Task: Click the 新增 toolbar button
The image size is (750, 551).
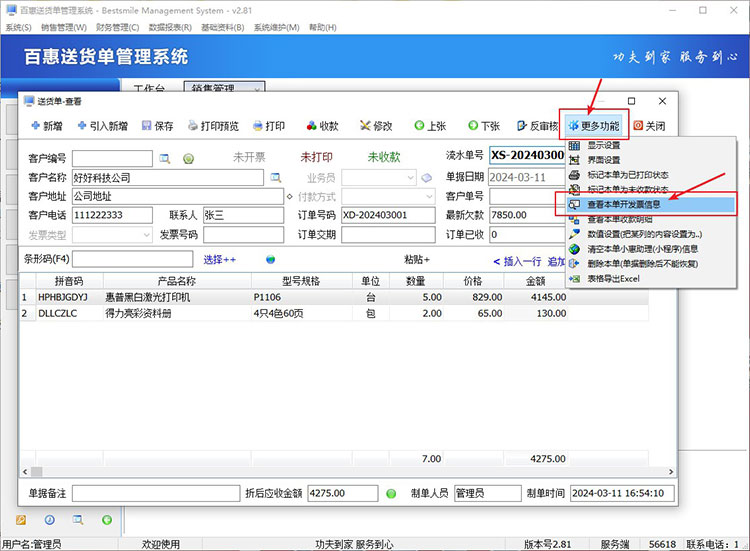Action: tap(47, 126)
